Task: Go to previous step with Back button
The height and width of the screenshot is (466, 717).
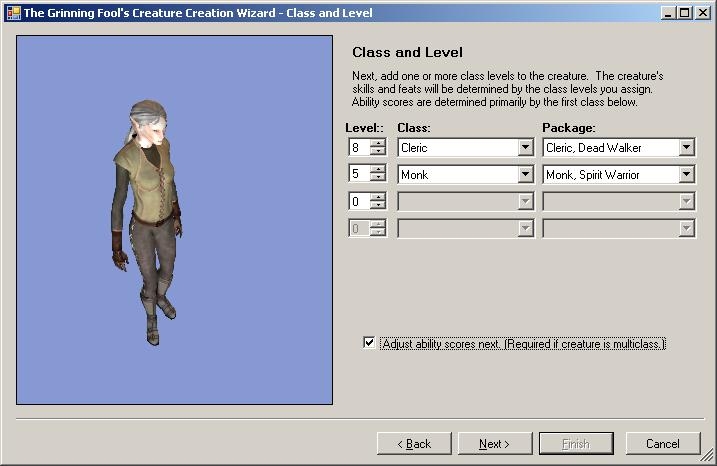Action: (x=413, y=443)
